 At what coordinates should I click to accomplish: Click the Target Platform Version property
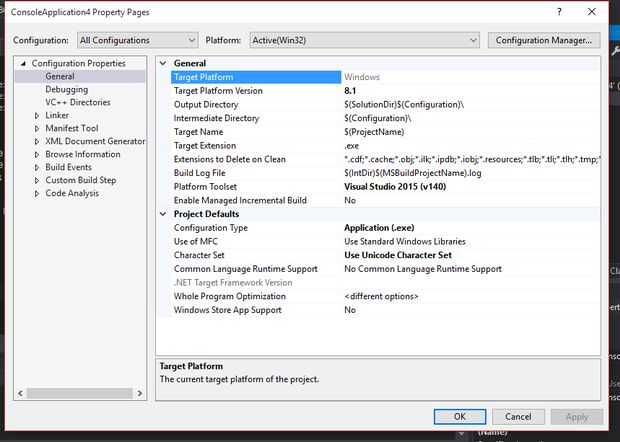coord(218,91)
